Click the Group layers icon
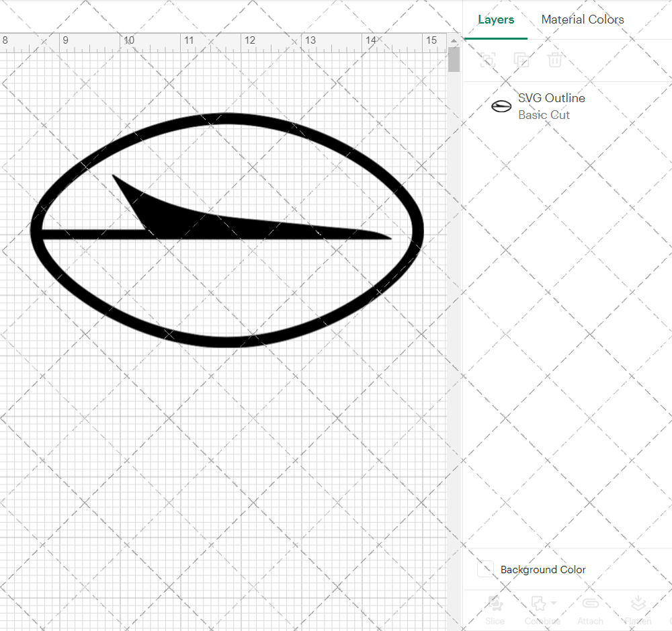The image size is (672, 631). [x=488, y=60]
